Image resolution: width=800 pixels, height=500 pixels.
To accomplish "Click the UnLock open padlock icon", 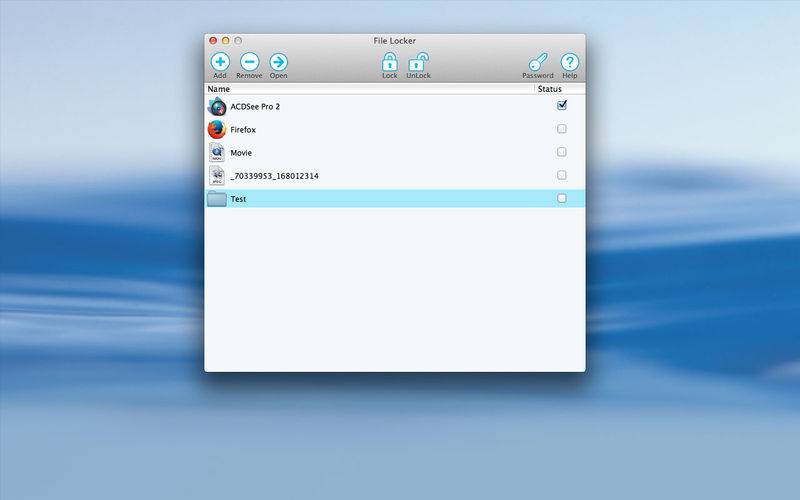I will tap(418, 62).
